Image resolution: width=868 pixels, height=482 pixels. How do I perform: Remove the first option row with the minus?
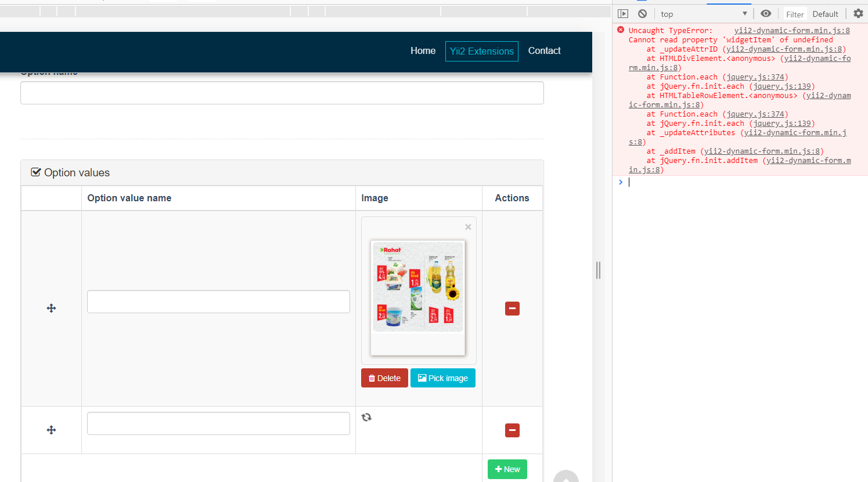[512, 309]
